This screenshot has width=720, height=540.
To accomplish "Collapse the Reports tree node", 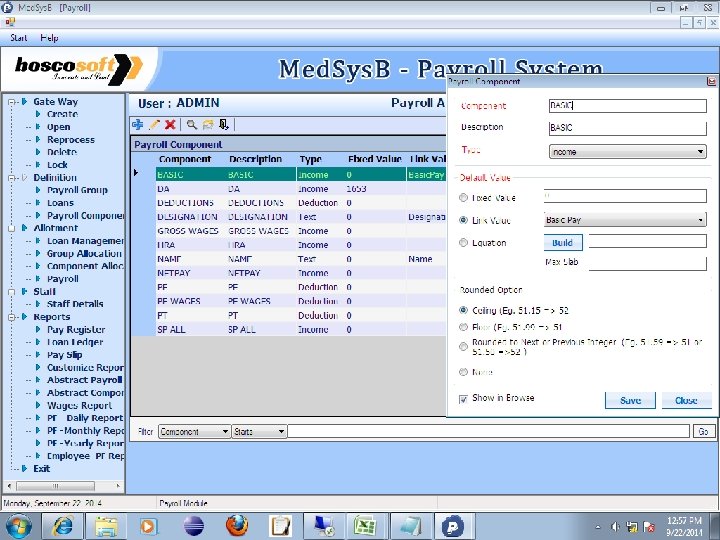I will tap(11, 317).
